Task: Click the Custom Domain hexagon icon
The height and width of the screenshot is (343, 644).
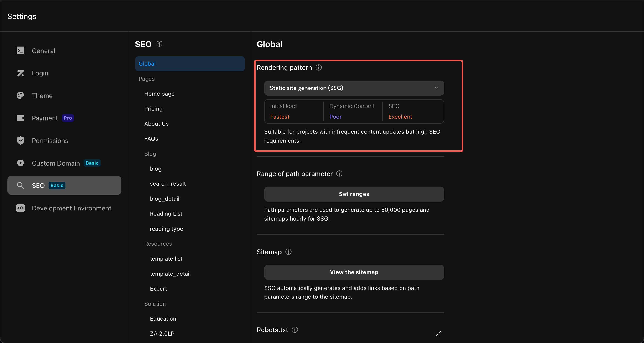Action: 20,163
